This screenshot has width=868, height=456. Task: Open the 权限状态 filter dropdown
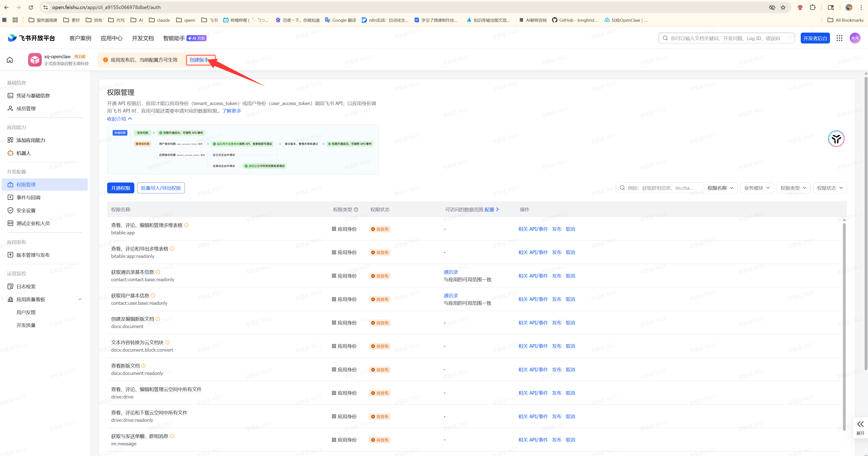(830, 188)
